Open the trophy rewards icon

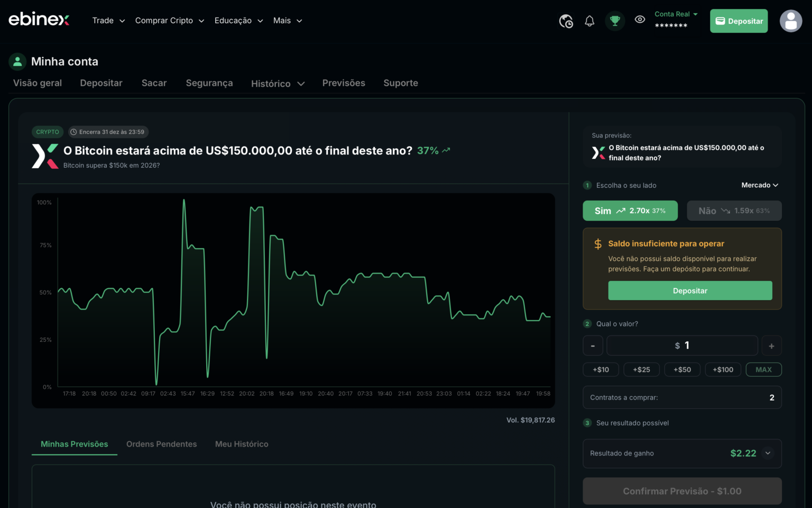point(615,21)
